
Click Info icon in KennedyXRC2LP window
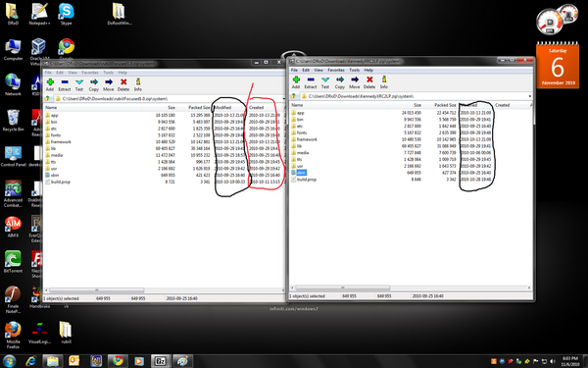384,79
